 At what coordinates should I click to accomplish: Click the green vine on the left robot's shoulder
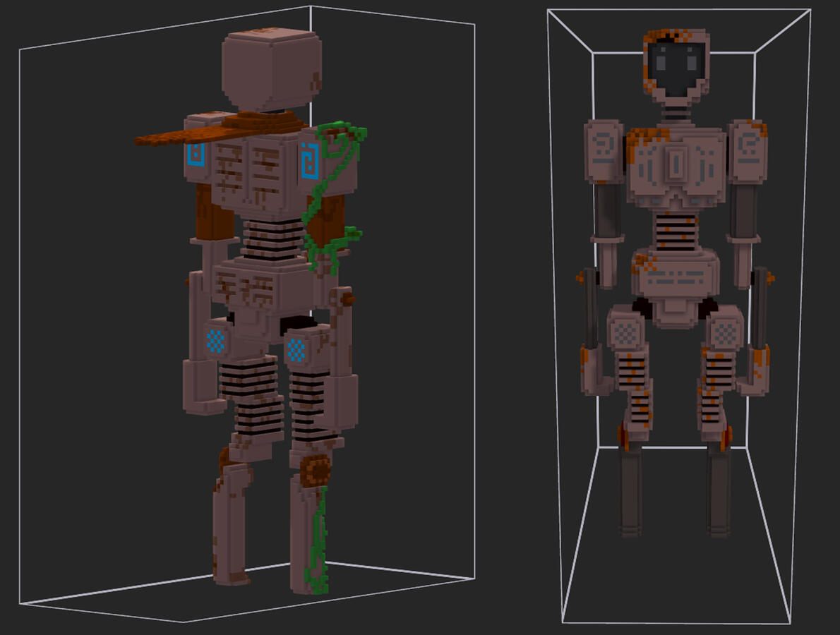[x=339, y=141]
